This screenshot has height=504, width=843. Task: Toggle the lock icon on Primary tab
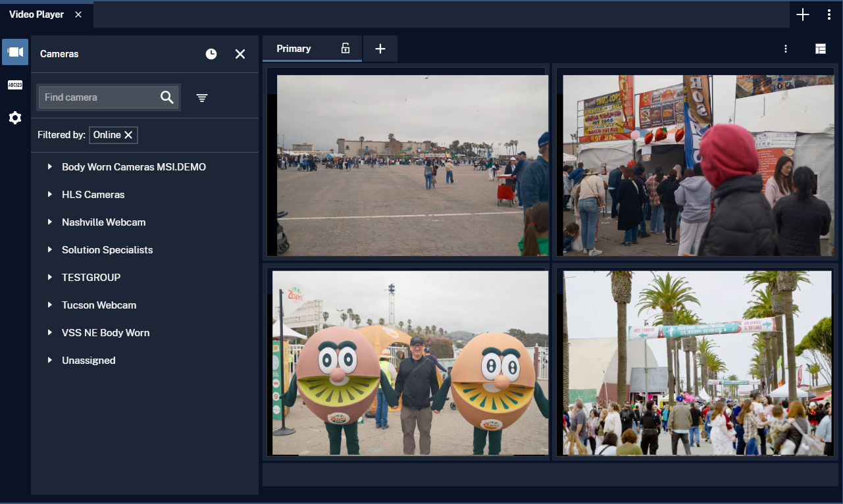345,48
